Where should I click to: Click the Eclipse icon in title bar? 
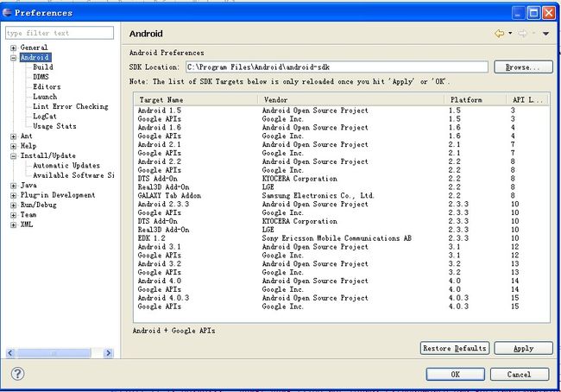7,13
